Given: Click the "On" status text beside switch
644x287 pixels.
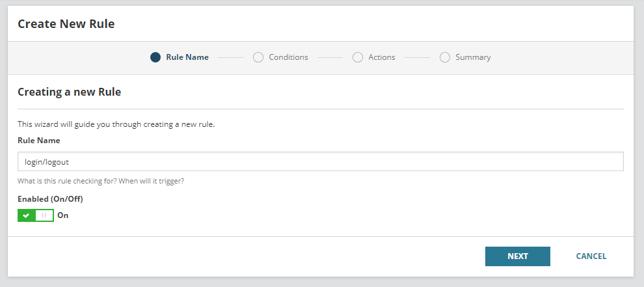Looking at the screenshot, I should pyautogui.click(x=63, y=215).
